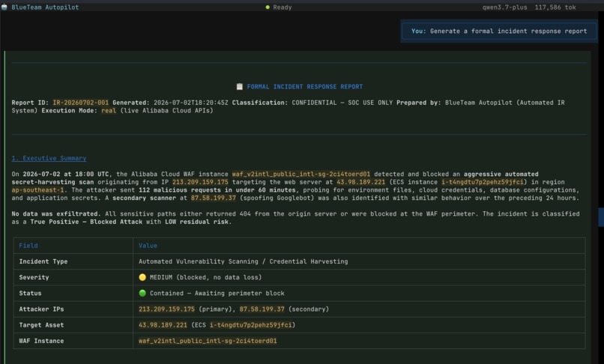Click secondary attacker IP 87.58.199.37 in the table
Viewport: 604px width, 364px height.
262,309
